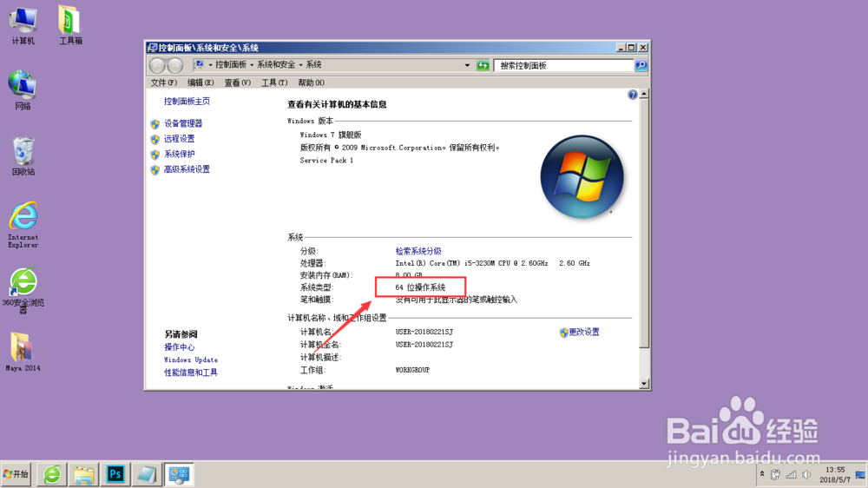Open the 工具(T) menu

[274, 82]
